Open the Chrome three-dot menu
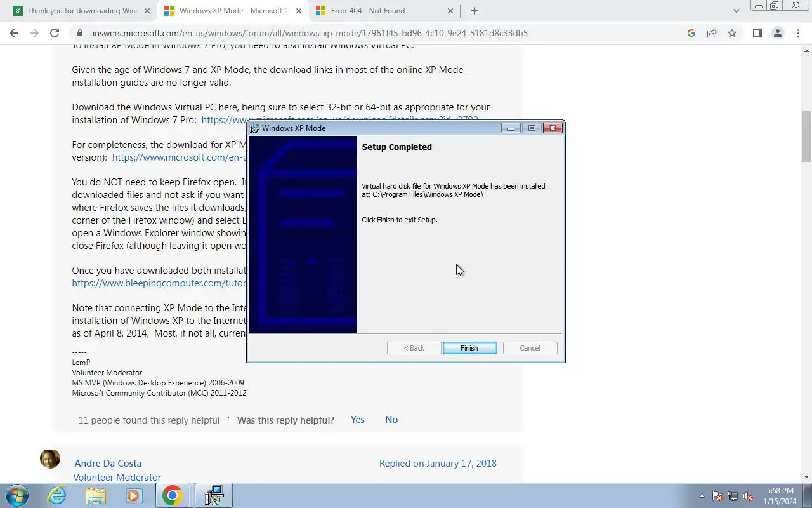Screen dimensions: 812x508 pyautogui.click(x=798, y=33)
